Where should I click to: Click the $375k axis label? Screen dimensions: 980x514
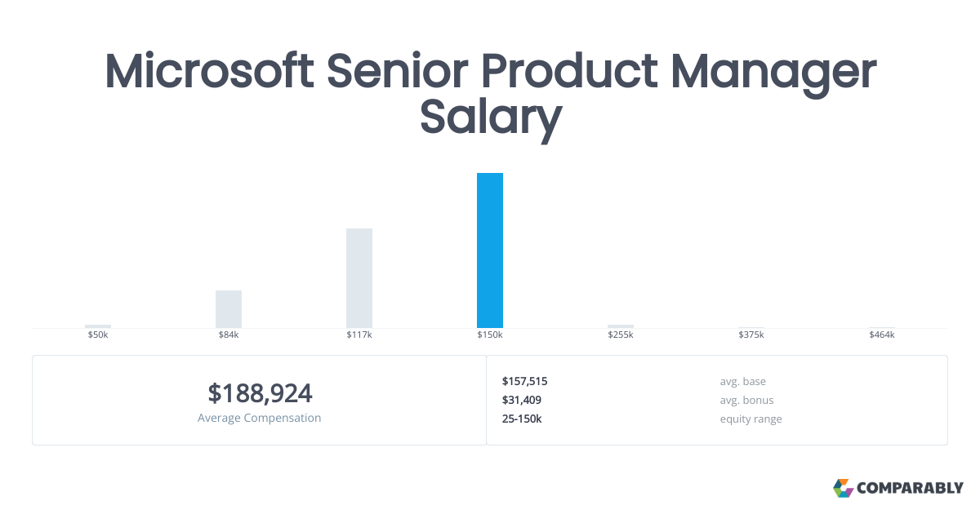tap(751, 335)
